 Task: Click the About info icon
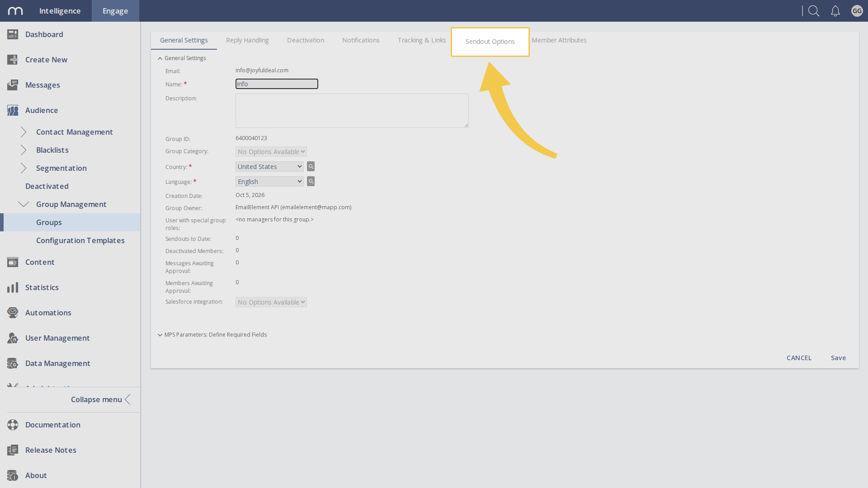coord(13,475)
